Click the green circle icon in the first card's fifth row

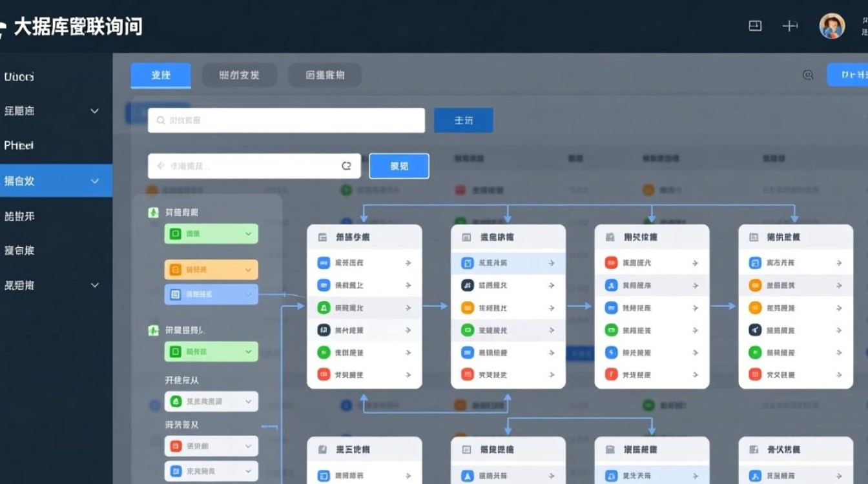click(x=322, y=352)
